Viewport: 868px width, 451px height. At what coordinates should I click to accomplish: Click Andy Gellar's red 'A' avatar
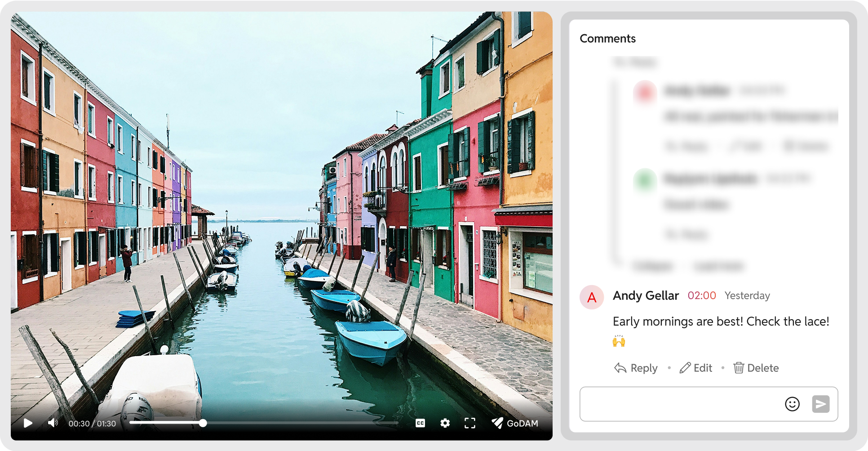(592, 297)
